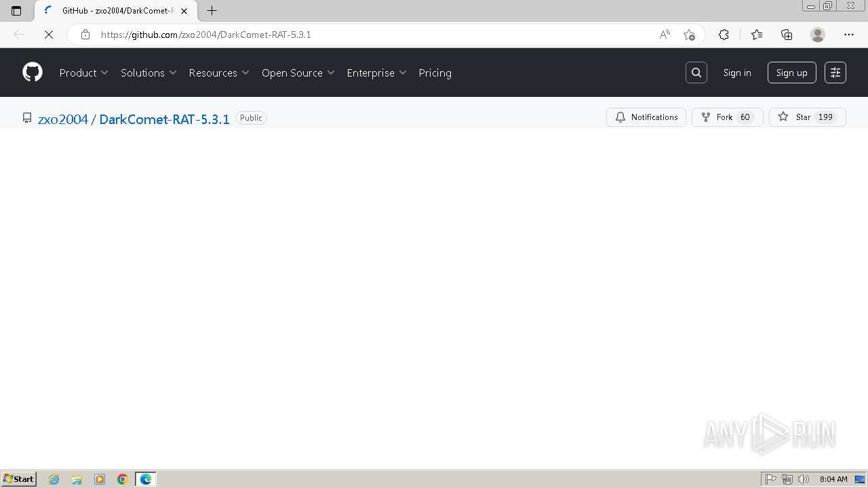Screen dimensions: 868x488
Task: Click the fork count 60
Action: (745, 117)
